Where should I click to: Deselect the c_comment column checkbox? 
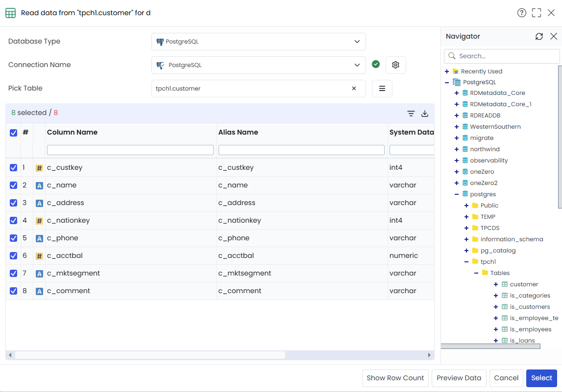pyautogui.click(x=13, y=291)
